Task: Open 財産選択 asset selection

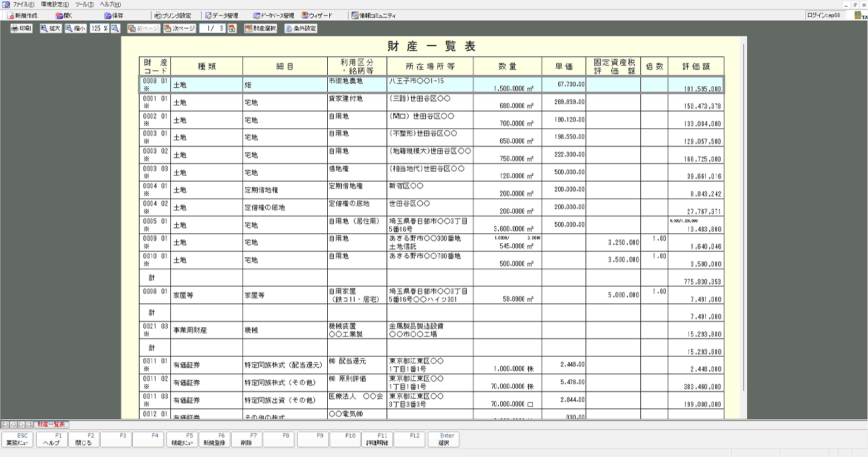Action: coord(260,29)
